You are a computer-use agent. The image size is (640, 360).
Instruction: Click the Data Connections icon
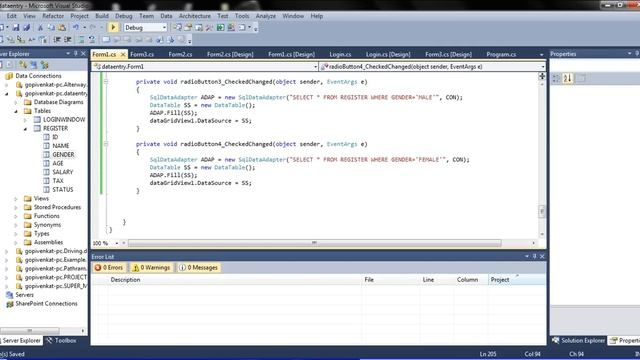(x=9, y=76)
